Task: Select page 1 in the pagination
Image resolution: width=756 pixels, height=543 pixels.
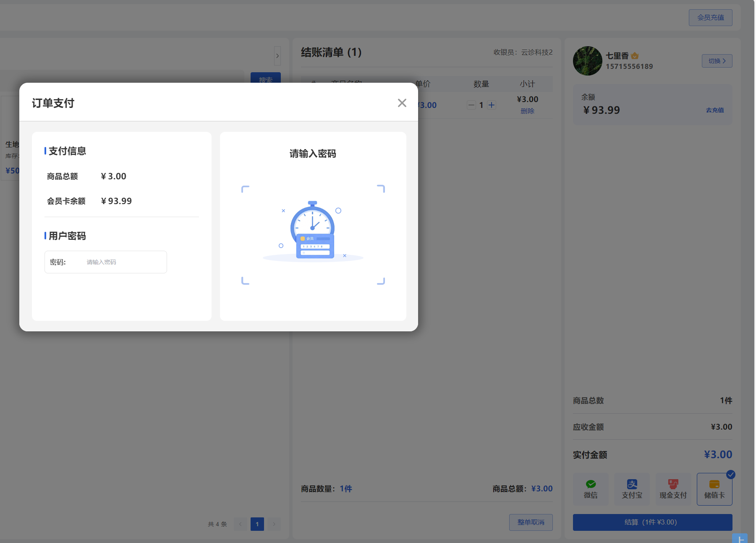Action: tap(257, 524)
